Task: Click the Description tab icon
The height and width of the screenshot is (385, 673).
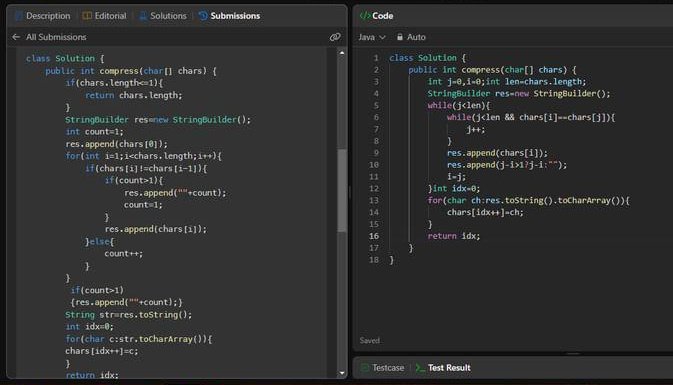Action: tap(18, 16)
